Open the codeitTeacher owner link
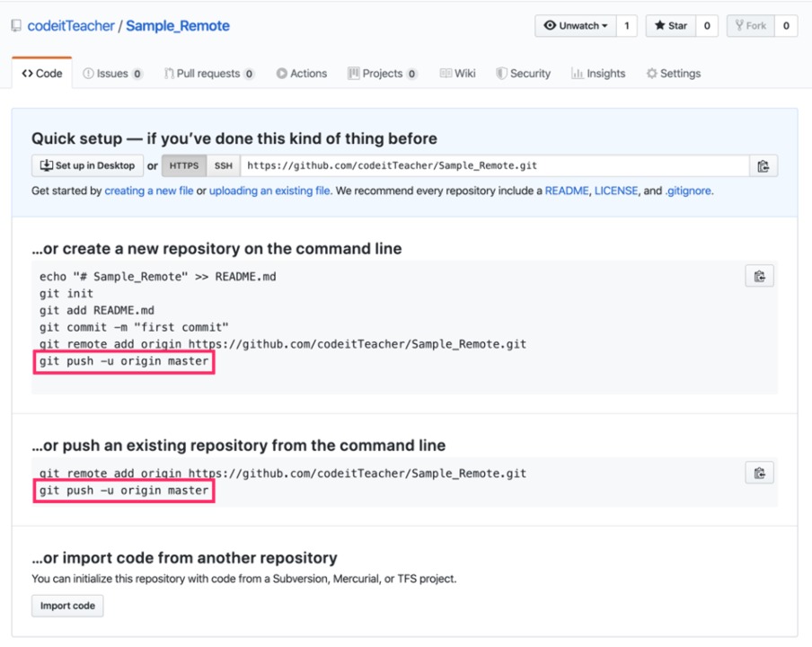The image size is (812, 647). 70,26
